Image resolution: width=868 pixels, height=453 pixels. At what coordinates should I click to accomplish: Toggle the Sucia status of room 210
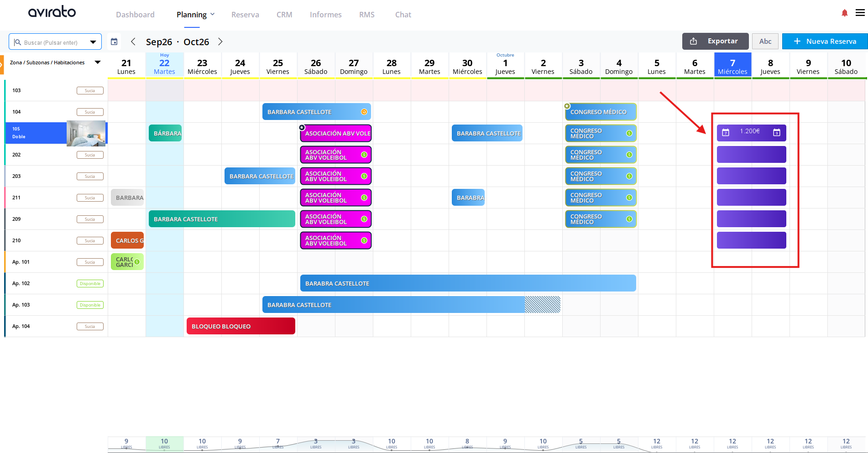(90, 240)
